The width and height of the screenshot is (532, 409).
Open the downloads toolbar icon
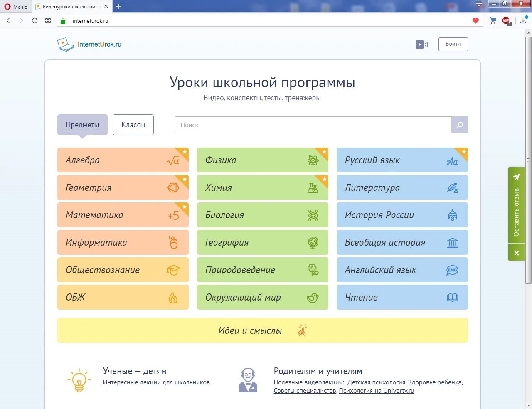point(523,21)
